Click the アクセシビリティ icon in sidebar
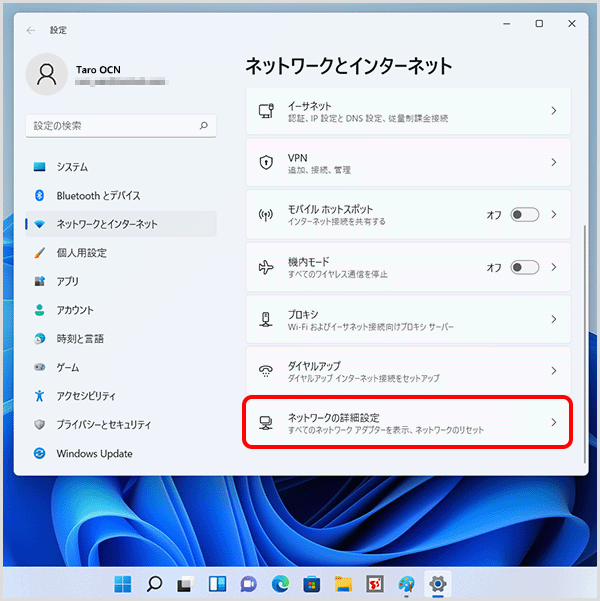Viewport: 600px width, 601px height. click(x=40, y=396)
